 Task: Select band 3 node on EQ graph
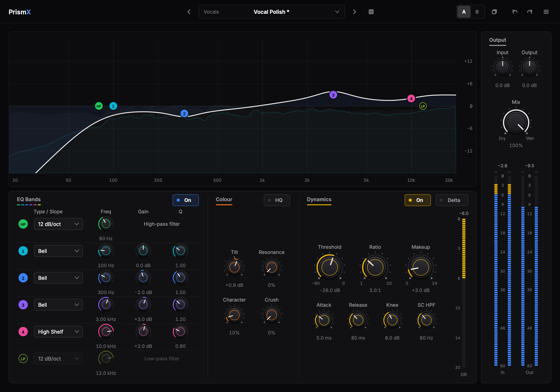[x=333, y=95]
